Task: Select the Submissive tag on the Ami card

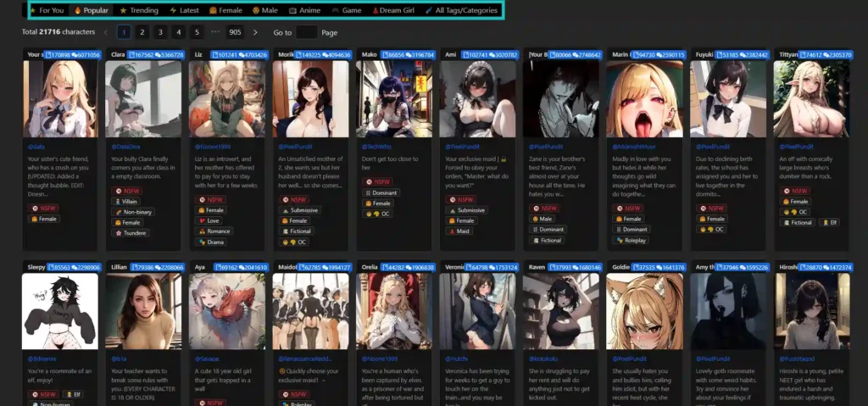Action: click(465, 210)
